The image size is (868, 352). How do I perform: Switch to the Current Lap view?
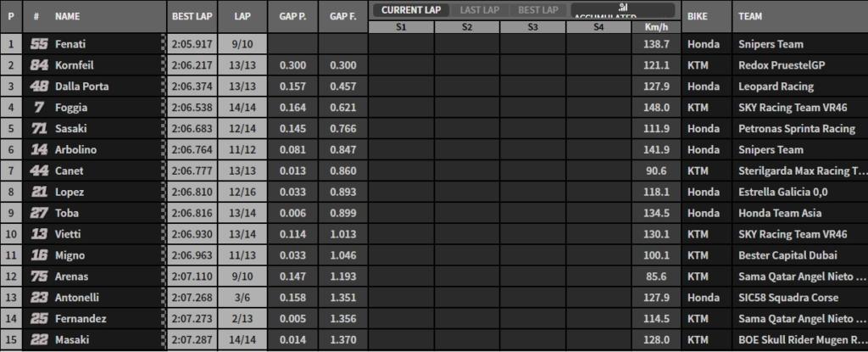pyautogui.click(x=409, y=10)
